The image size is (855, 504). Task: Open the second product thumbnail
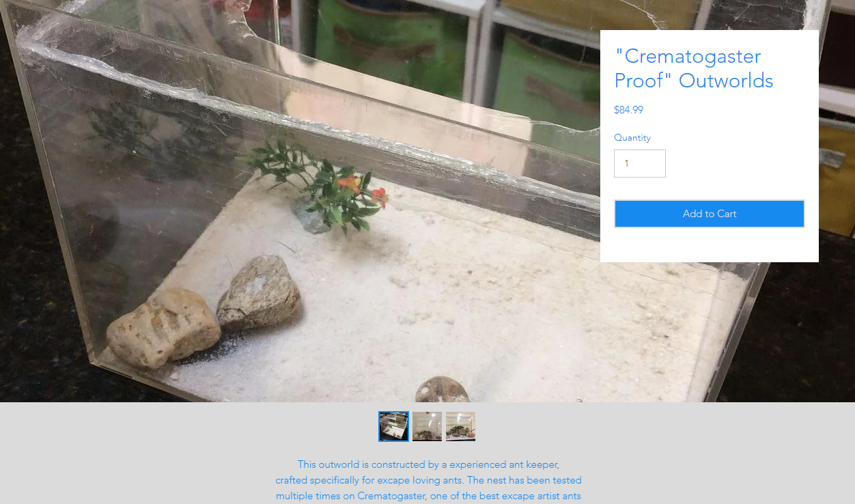pyautogui.click(x=427, y=426)
